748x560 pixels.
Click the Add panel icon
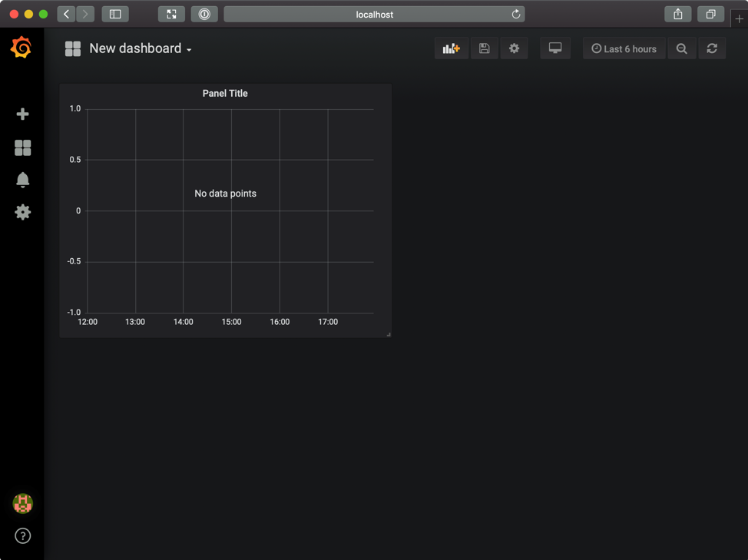tap(451, 48)
